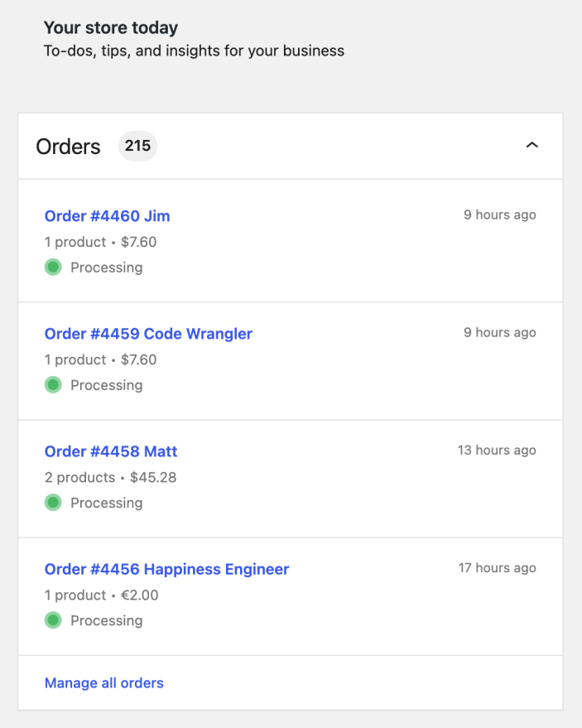Click the Orders panel heading
582x728 pixels.
[x=68, y=147]
